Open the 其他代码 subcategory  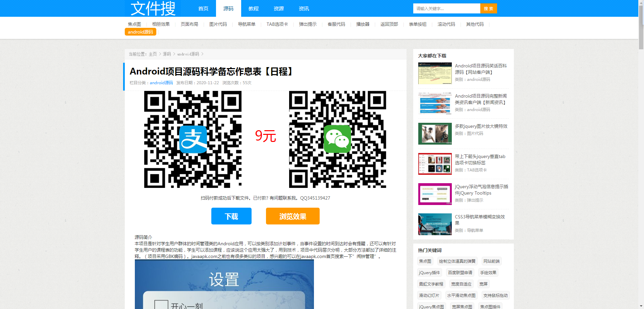475,24
